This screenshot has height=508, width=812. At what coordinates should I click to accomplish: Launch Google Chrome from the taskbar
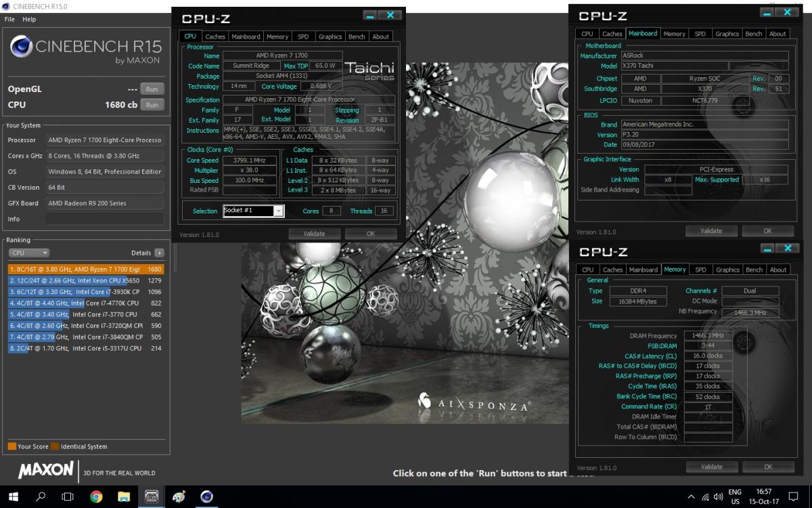coord(96,496)
